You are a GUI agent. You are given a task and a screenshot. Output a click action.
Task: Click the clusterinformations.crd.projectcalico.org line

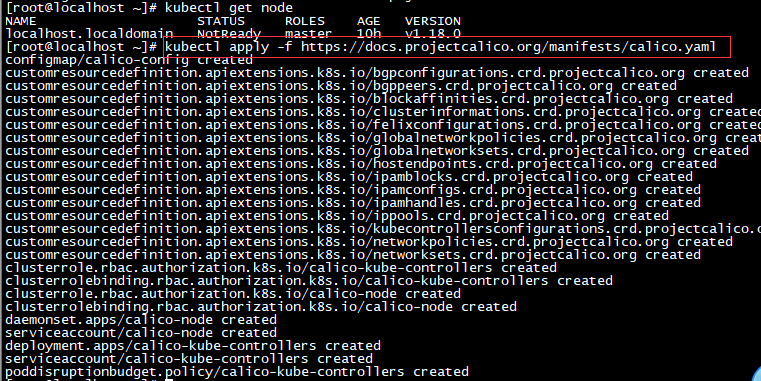(383, 112)
